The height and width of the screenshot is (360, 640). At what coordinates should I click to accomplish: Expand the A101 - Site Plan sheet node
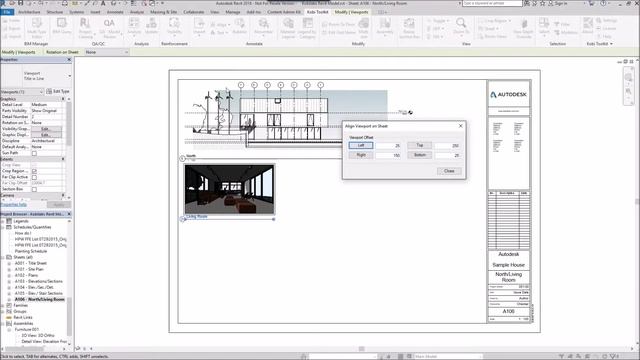point(9,269)
